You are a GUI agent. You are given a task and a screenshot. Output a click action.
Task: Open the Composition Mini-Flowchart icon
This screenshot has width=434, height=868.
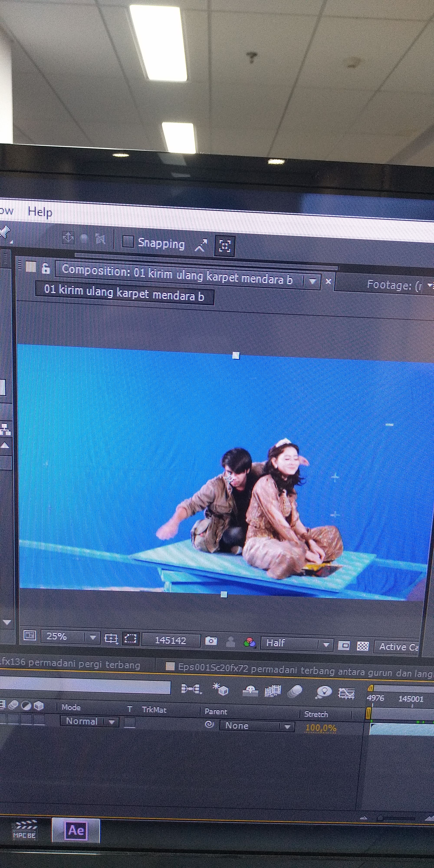coord(191,688)
